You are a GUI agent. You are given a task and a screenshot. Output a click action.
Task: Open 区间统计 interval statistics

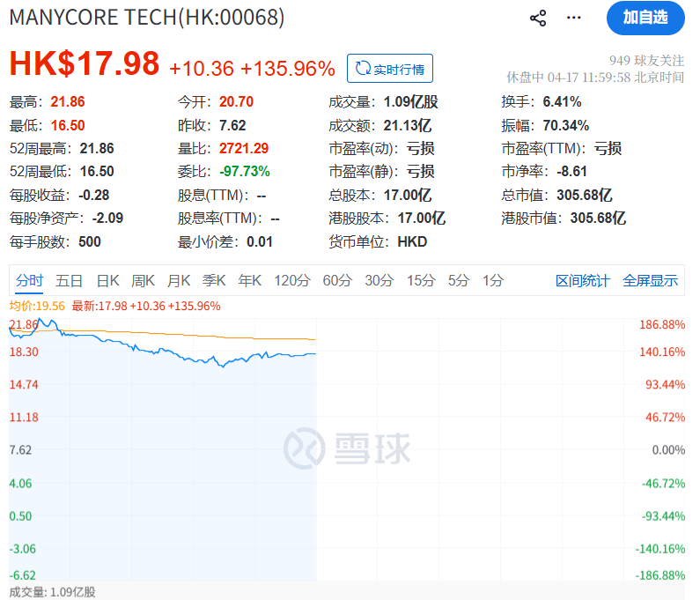(583, 280)
